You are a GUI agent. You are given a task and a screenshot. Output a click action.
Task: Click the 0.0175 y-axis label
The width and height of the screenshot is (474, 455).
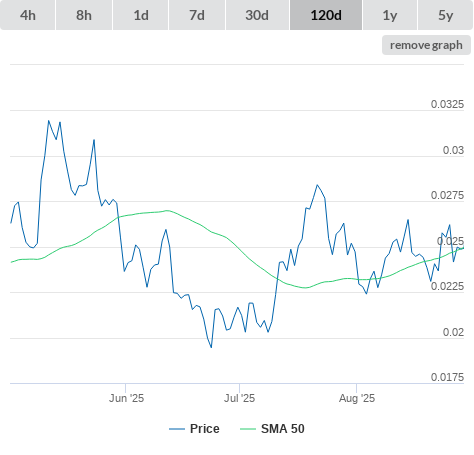click(447, 377)
